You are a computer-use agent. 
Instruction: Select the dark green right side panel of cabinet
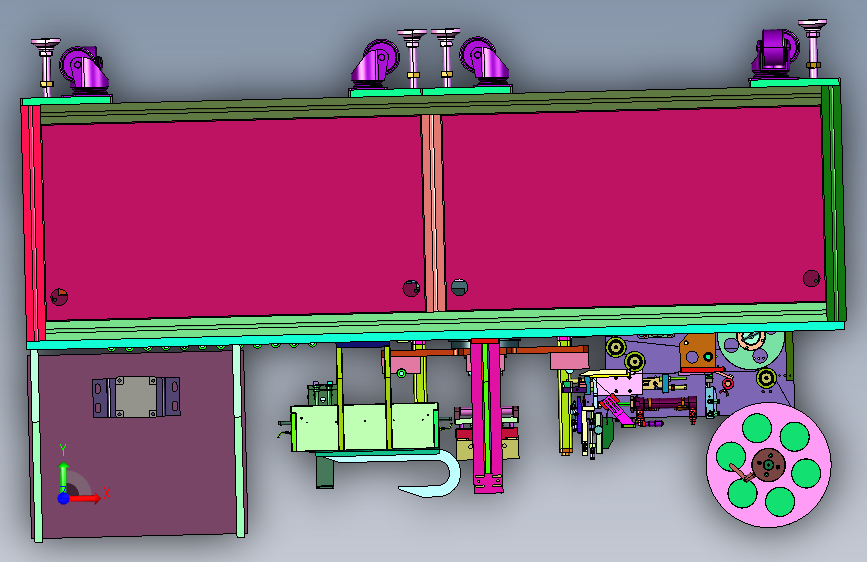tap(834, 202)
